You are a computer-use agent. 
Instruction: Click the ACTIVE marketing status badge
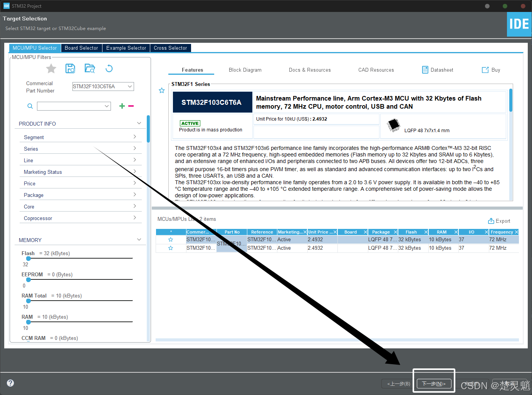coord(190,123)
